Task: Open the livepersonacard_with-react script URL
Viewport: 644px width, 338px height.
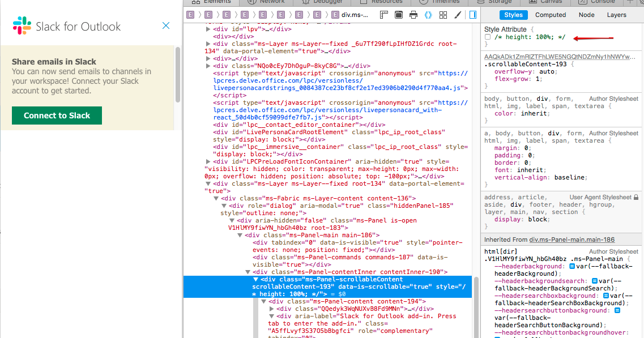Action: pyautogui.click(x=340, y=110)
